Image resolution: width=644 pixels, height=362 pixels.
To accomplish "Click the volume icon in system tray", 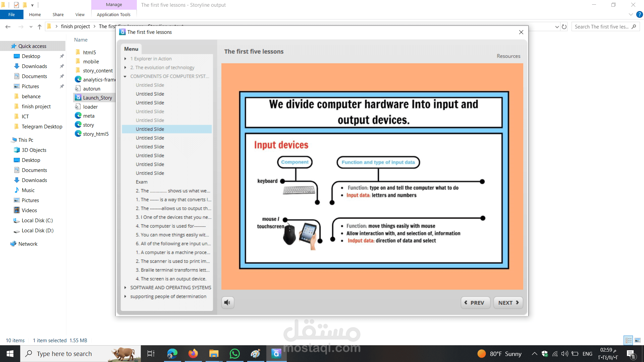I will point(565,354).
